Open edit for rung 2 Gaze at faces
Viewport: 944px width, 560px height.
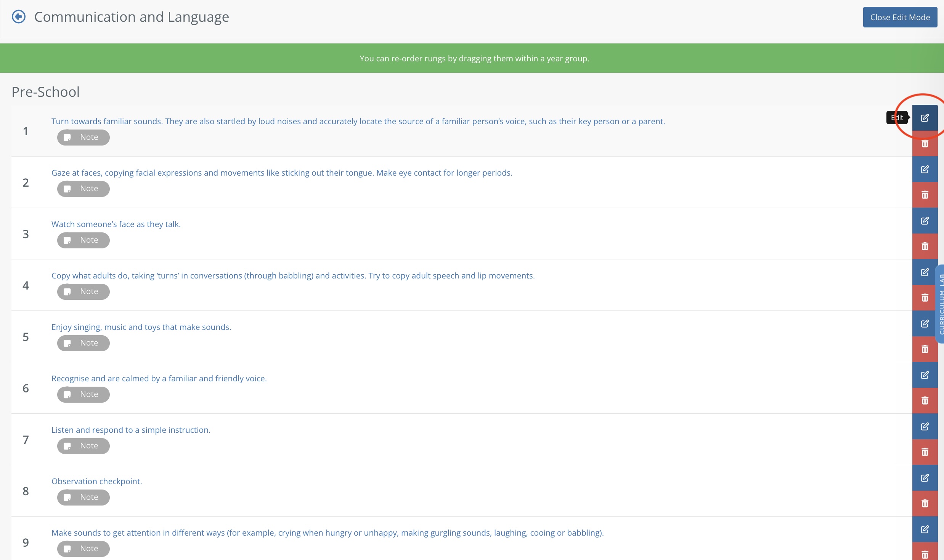(x=925, y=169)
